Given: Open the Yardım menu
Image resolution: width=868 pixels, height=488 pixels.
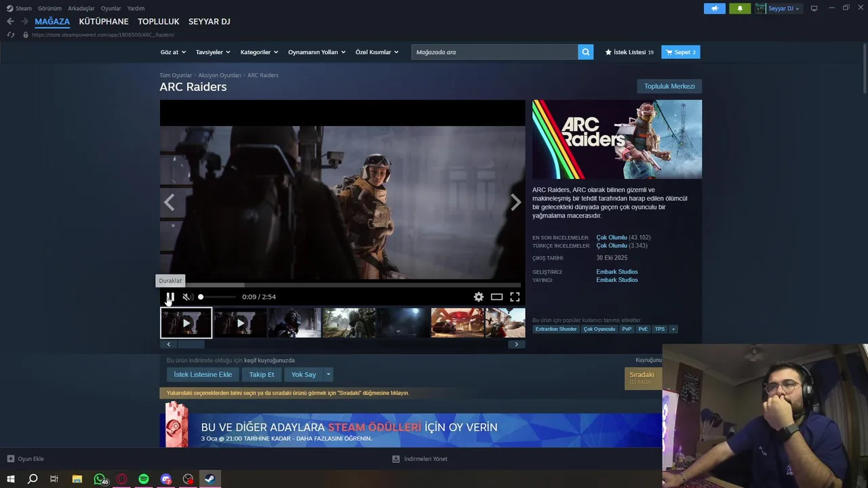Looking at the screenshot, I should [x=136, y=8].
